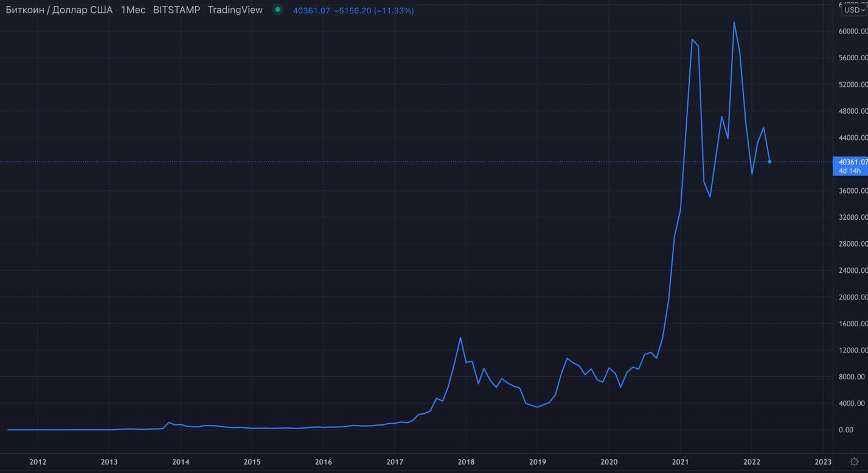Image resolution: width=868 pixels, height=473 pixels.
Task: Click 2012 on the time axis
Action: (38, 462)
